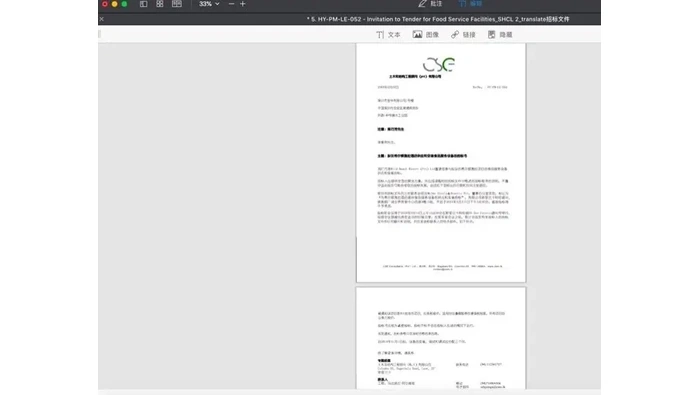Select the 链接 link tool
Viewport: 700px width, 395px height.
(463, 35)
